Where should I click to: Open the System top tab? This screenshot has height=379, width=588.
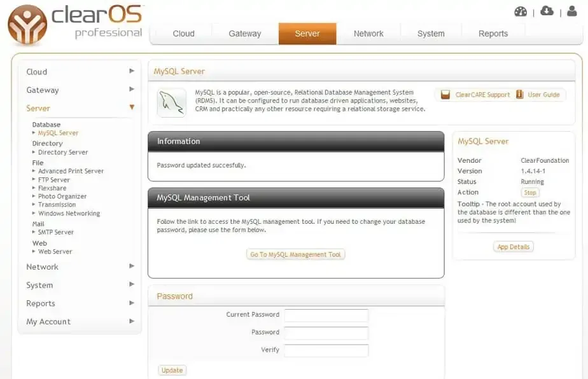(431, 34)
